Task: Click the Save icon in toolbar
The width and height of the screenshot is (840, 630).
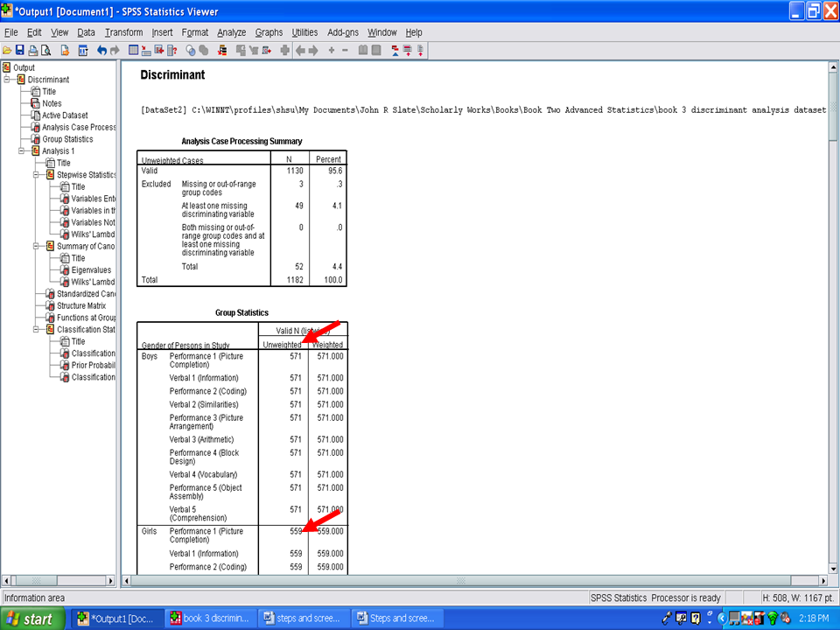Action: (20, 50)
